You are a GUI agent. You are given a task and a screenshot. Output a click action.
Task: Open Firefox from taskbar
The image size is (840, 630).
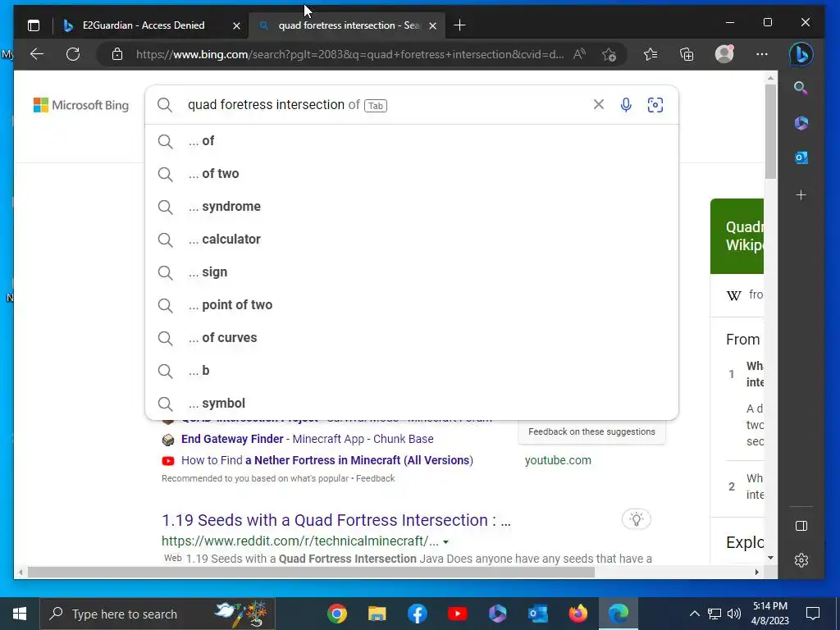tap(578, 614)
